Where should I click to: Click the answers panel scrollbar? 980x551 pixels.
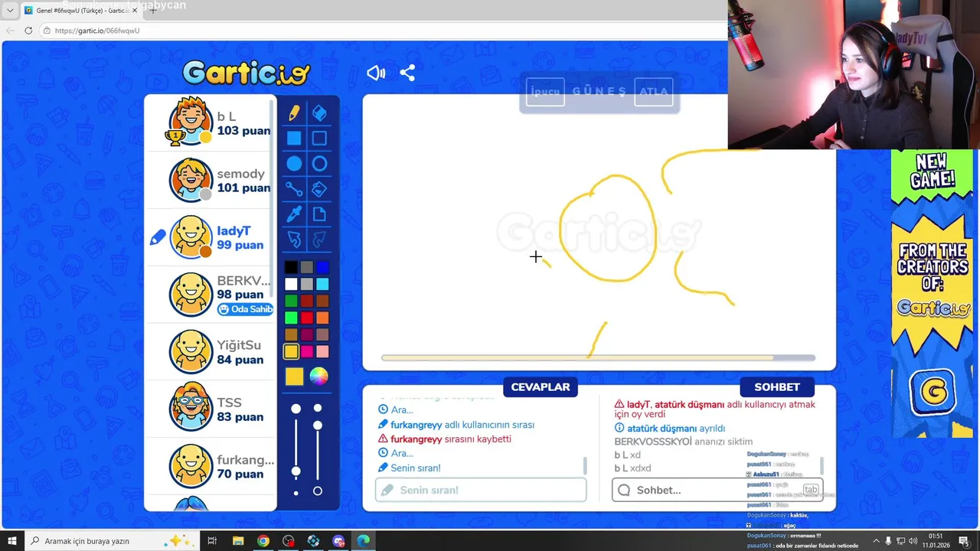pyautogui.click(x=586, y=465)
